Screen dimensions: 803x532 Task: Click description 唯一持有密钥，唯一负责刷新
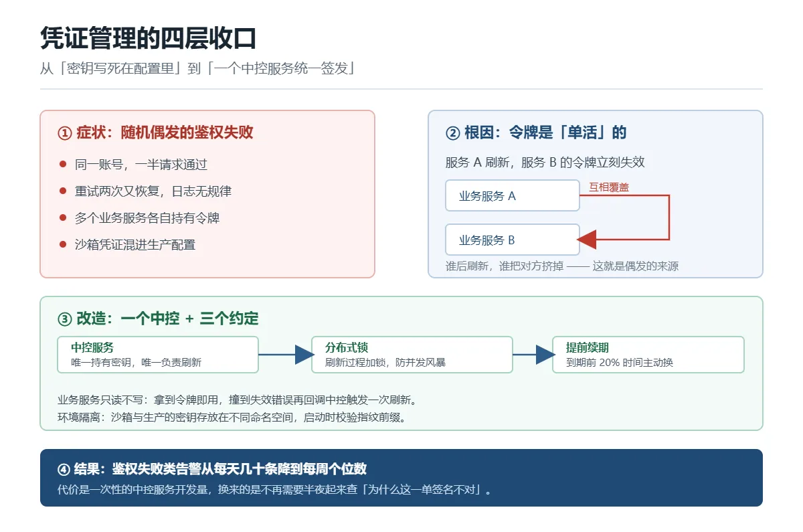coord(136,363)
